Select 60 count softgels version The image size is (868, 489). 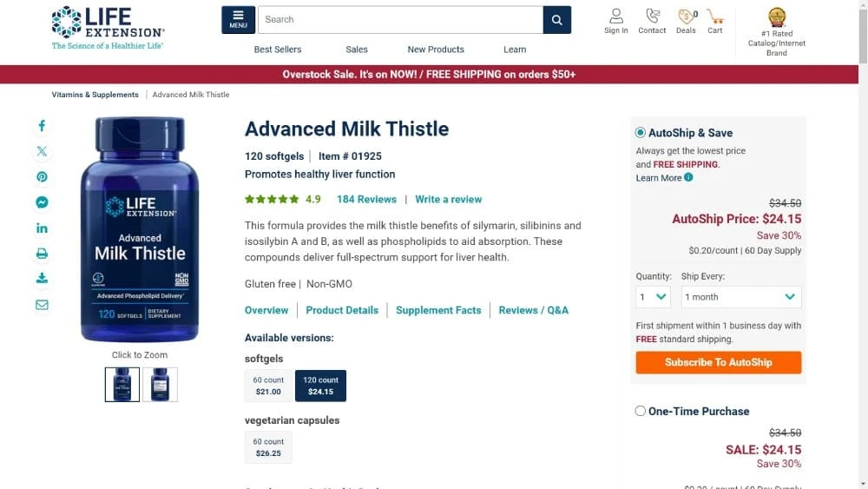268,386
